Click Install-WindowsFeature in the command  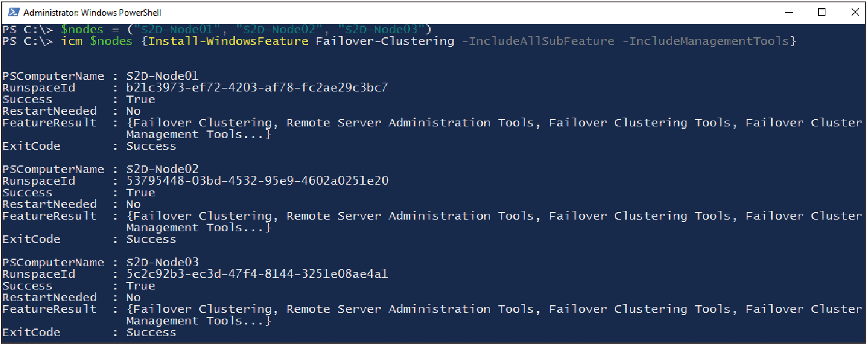pos(228,41)
